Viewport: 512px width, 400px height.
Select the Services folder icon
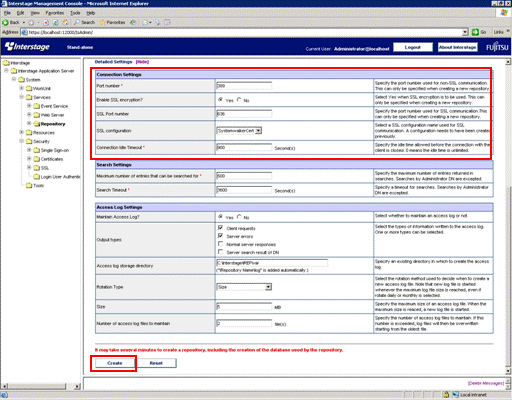(29, 97)
